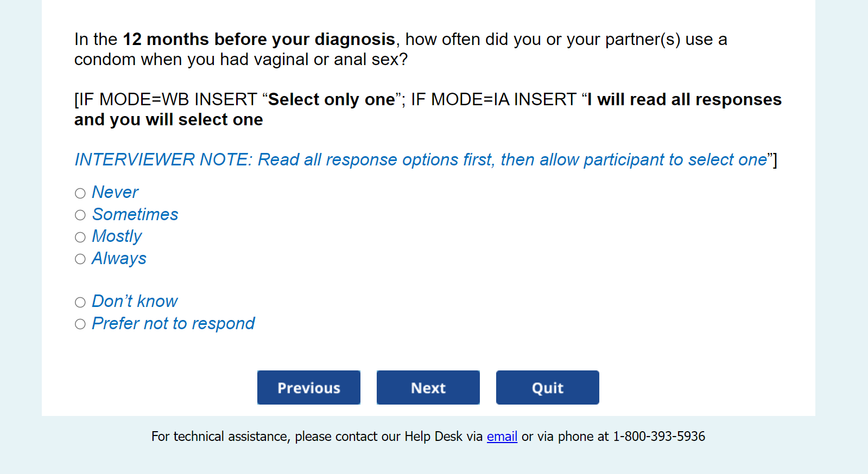Select the "Never" radio button circle
The height and width of the screenshot is (474, 868).
[x=80, y=193]
